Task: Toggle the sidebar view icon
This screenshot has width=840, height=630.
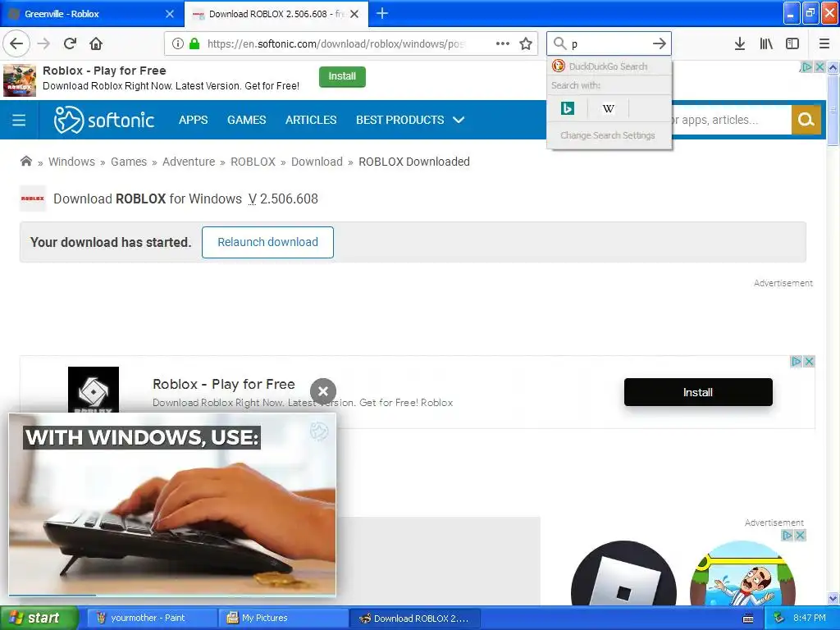Action: point(792,43)
